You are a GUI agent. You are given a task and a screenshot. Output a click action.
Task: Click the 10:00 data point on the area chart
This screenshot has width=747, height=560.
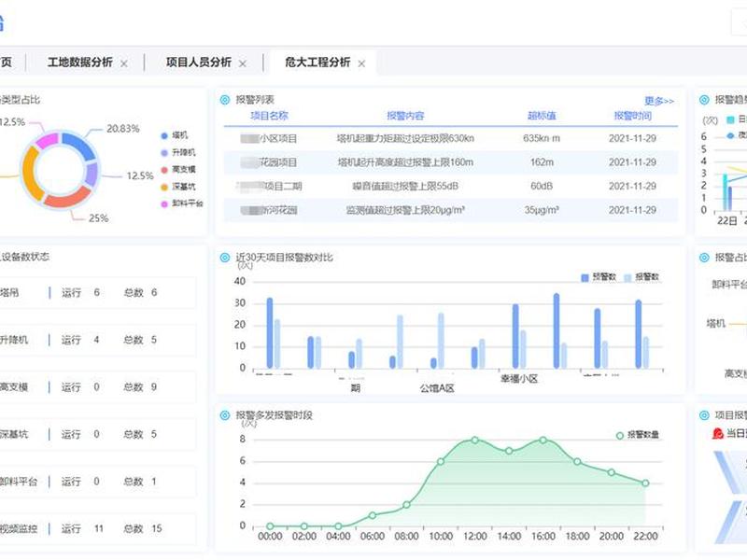[441, 461]
